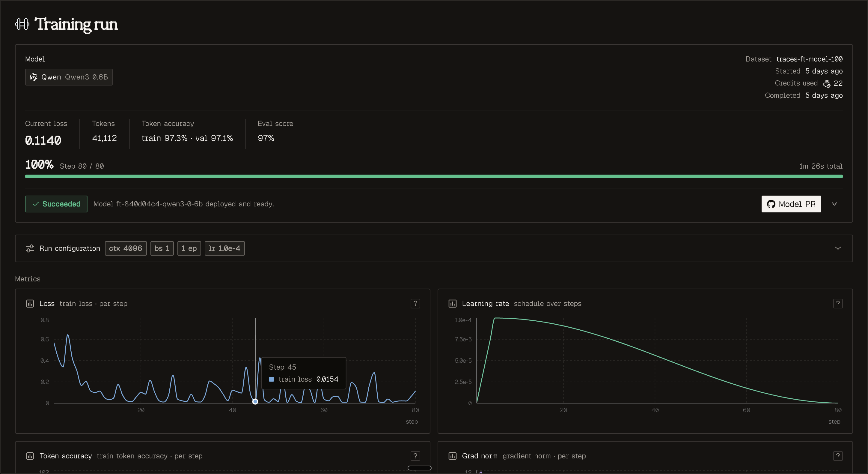Click the green training progress bar
This screenshot has width=868, height=474.
(x=434, y=176)
